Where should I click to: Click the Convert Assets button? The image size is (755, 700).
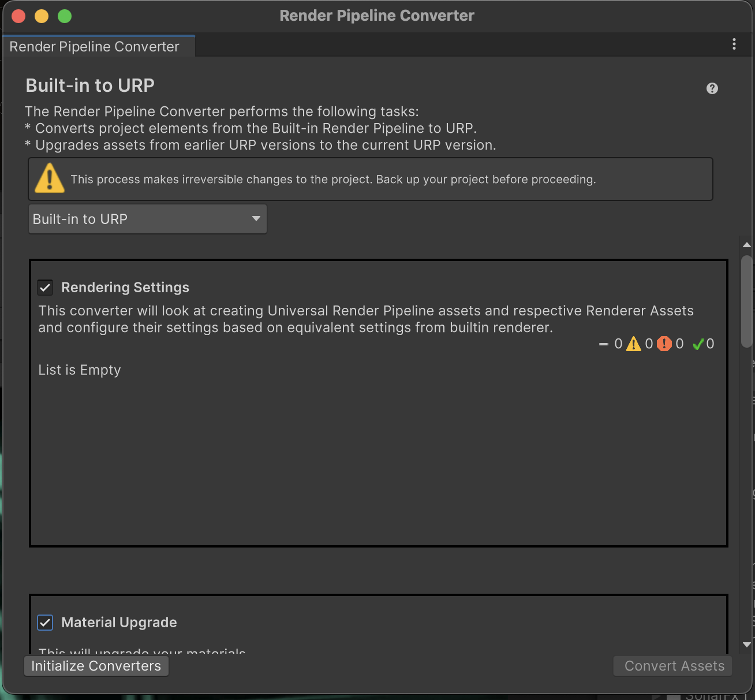[672, 666]
